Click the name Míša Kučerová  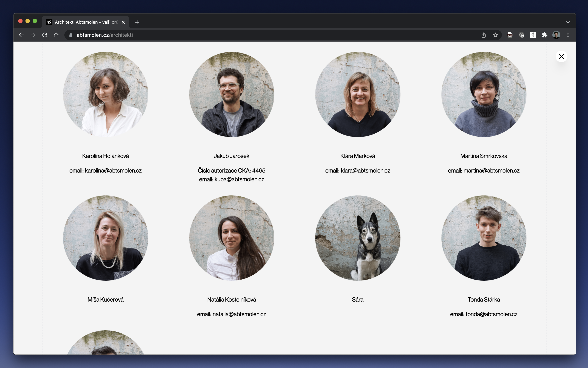pyautogui.click(x=105, y=300)
